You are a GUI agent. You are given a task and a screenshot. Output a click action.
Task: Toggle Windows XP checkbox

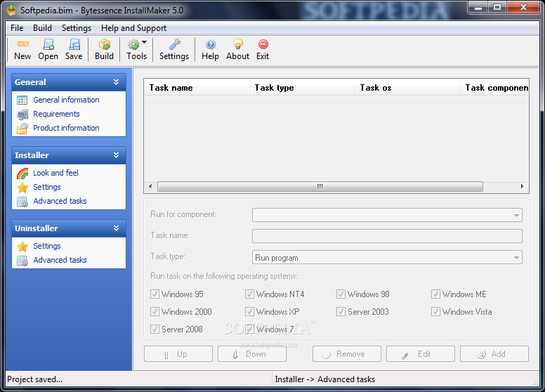(249, 311)
